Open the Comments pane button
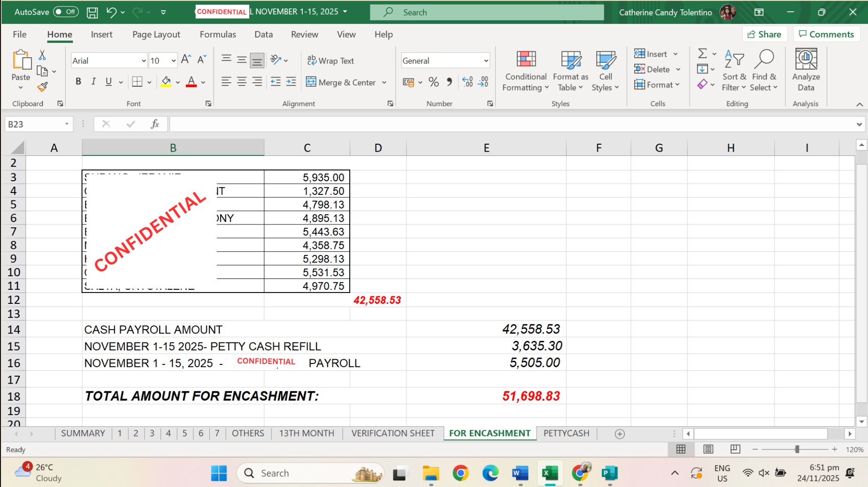This screenshot has height=487, width=868. tap(826, 34)
